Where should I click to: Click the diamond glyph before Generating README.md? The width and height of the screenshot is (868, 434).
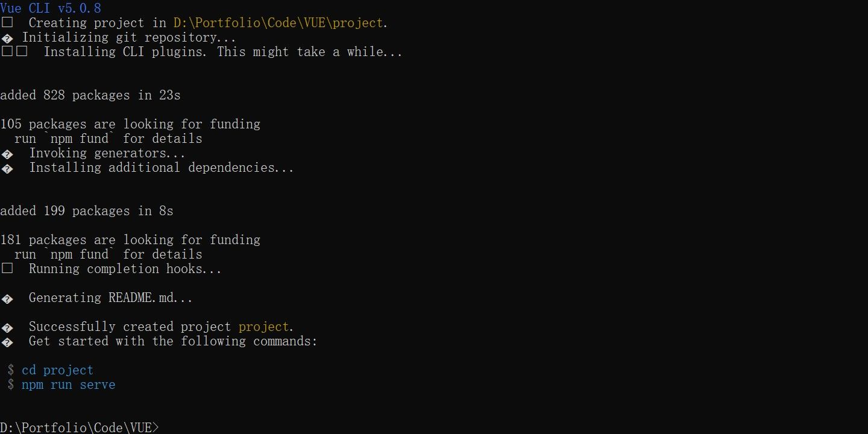click(7, 298)
